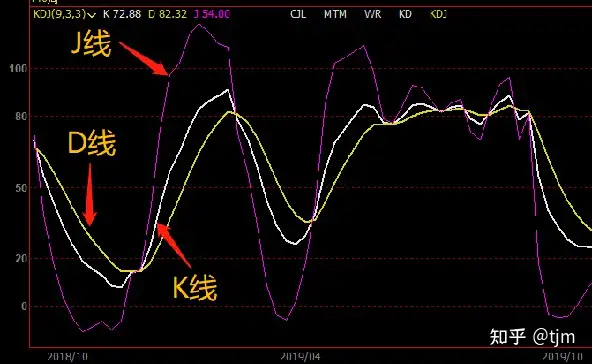Switch to the KD indicator tab
This screenshot has height=364, width=592.
point(405,14)
